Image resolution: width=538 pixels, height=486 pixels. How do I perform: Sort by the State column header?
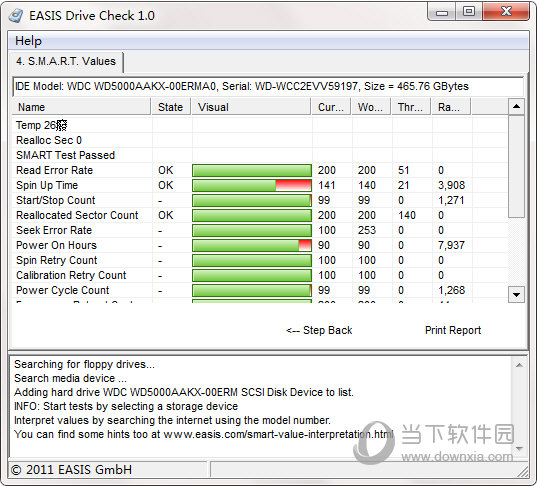tap(171, 107)
